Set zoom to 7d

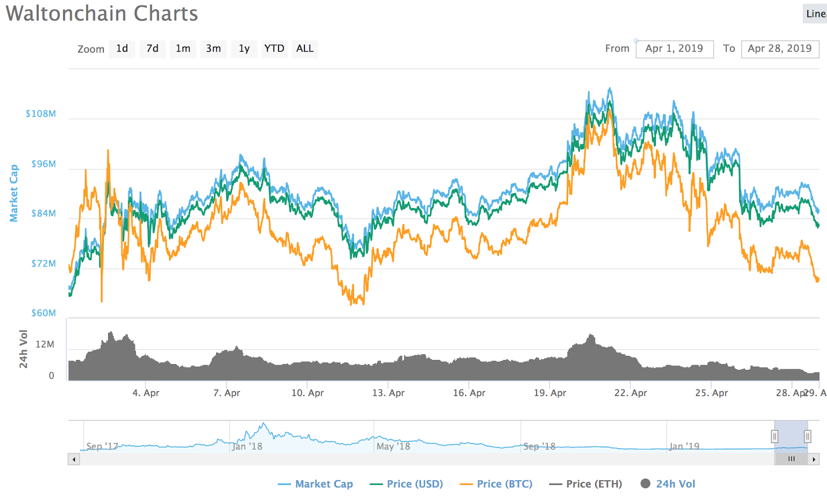coord(152,49)
